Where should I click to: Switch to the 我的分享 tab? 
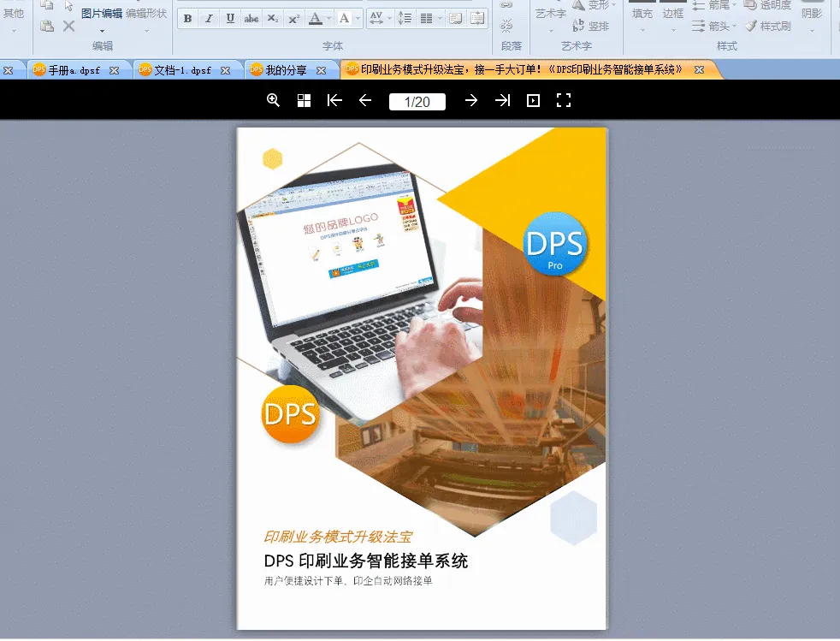point(286,70)
